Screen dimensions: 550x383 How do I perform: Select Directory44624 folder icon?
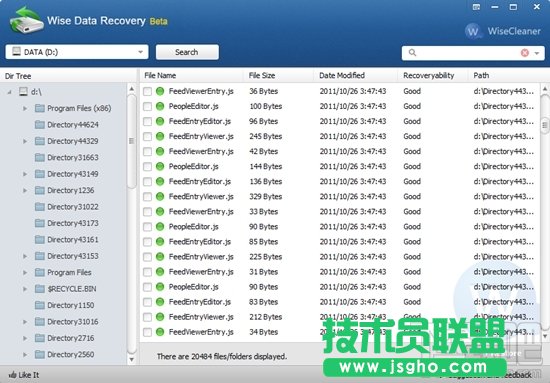pos(40,125)
